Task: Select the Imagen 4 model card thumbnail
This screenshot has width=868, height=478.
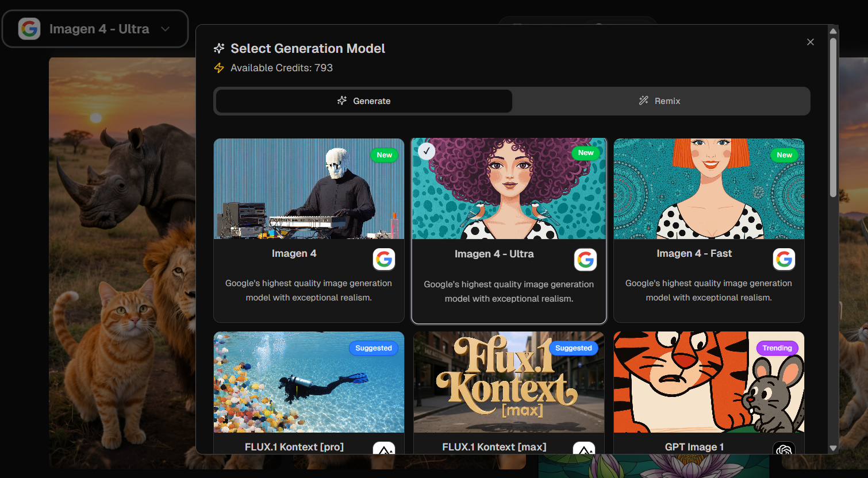Action: [x=309, y=188]
